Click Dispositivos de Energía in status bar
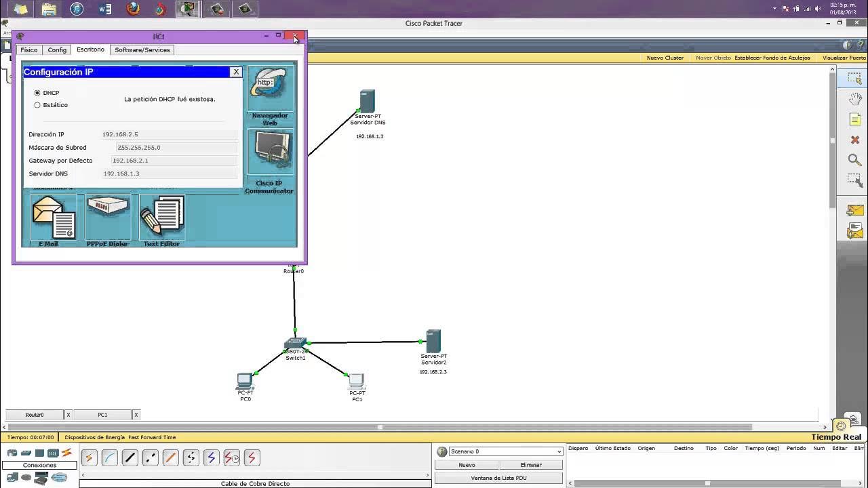The image size is (868, 488). point(95,437)
